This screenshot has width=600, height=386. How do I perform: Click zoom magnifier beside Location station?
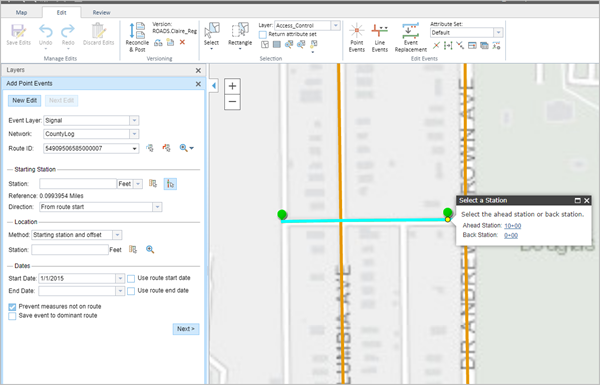pyautogui.click(x=150, y=249)
